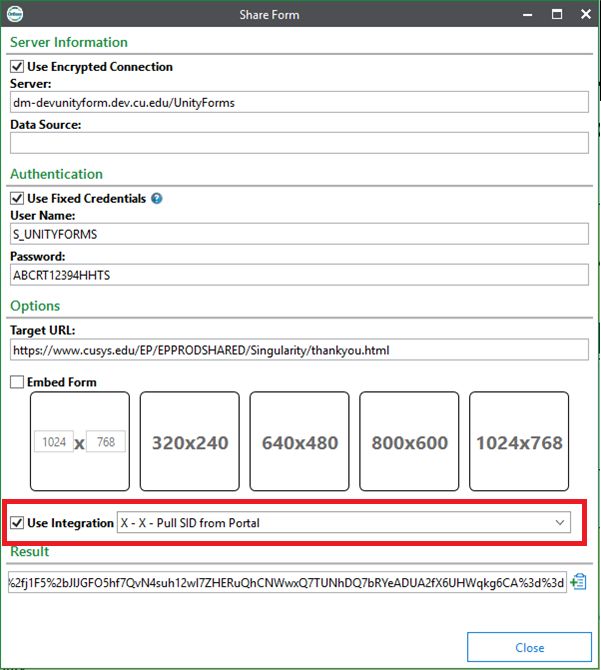Click into the Password field

tap(299, 275)
